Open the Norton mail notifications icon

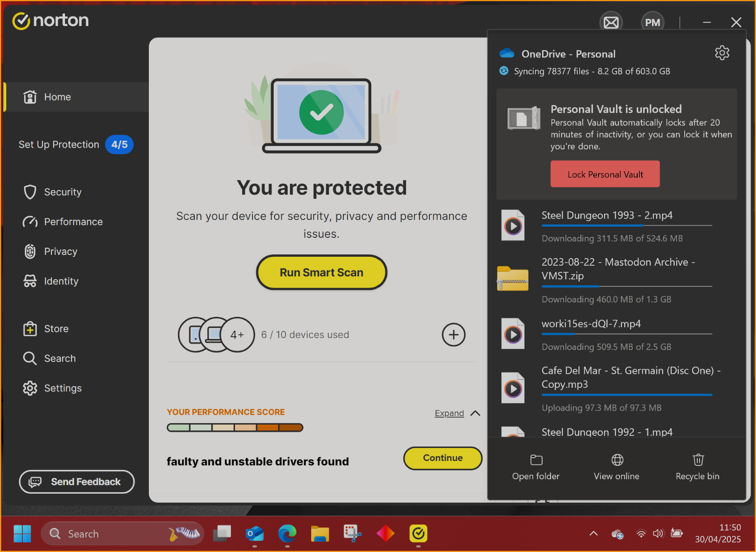tap(611, 22)
